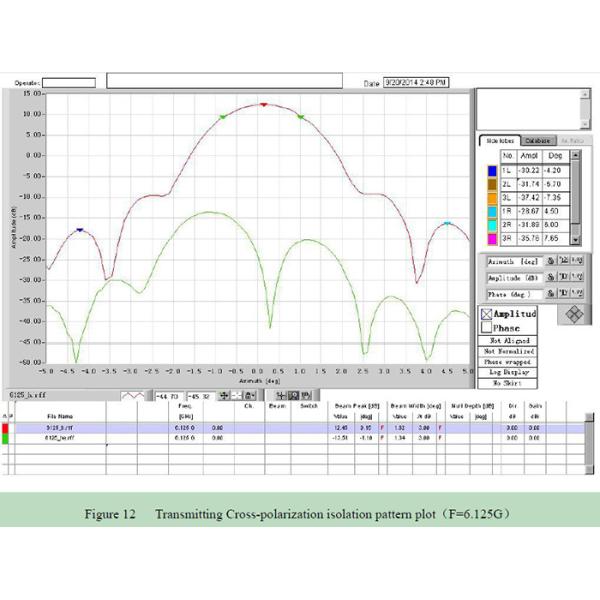Click the red peak marker on the curve
Viewport: 600px width, 600px height.
pyautogui.click(x=264, y=104)
